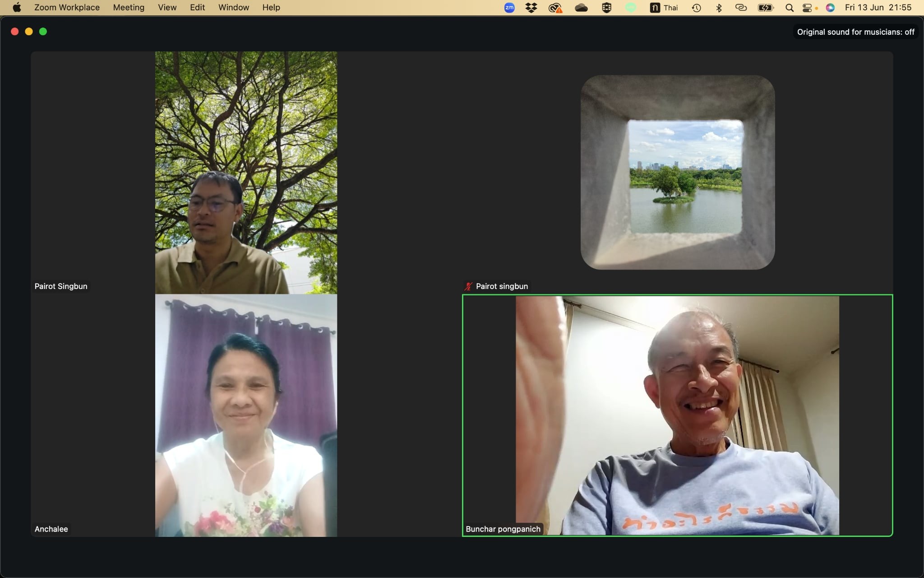Click the Zoom menu bar status icon
Viewport: 924px width, 578px height.
pyautogui.click(x=509, y=8)
